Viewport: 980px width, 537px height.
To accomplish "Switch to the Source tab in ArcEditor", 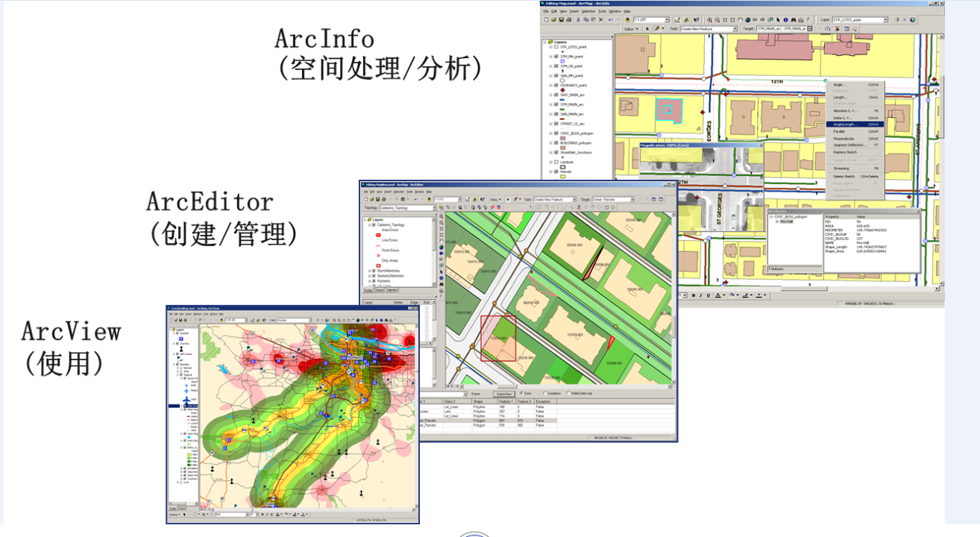I will point(380,289).
